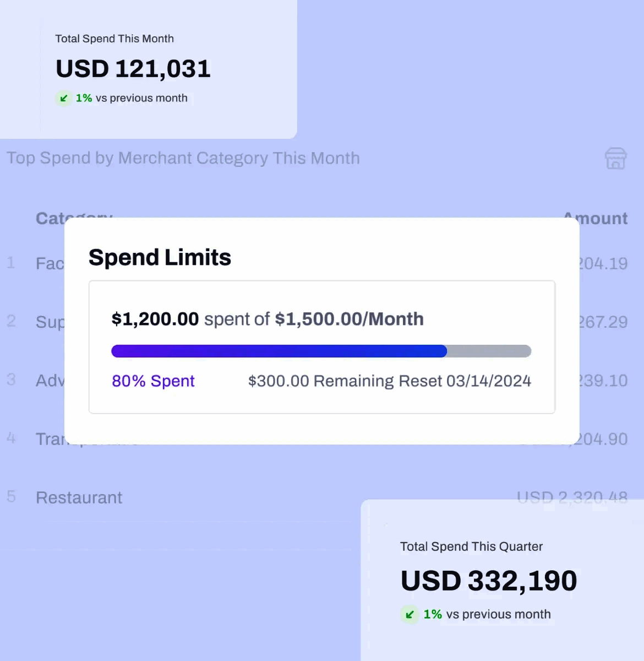644x661 pixels.
Task: Click the "Total Spend This Month" label
Action: [x=114, y=39]
